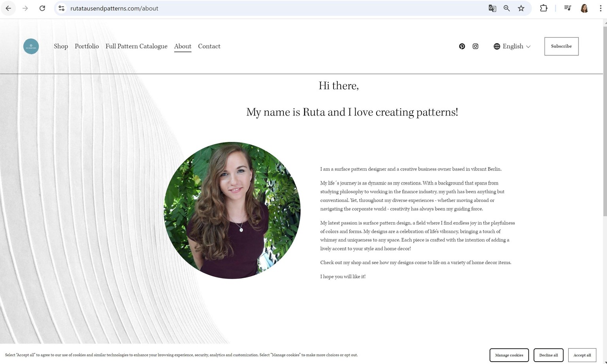Screen dimensions: 607x364
Task: Open the zoom magnifier icon in address bar
Action: (x=507, y=8)
